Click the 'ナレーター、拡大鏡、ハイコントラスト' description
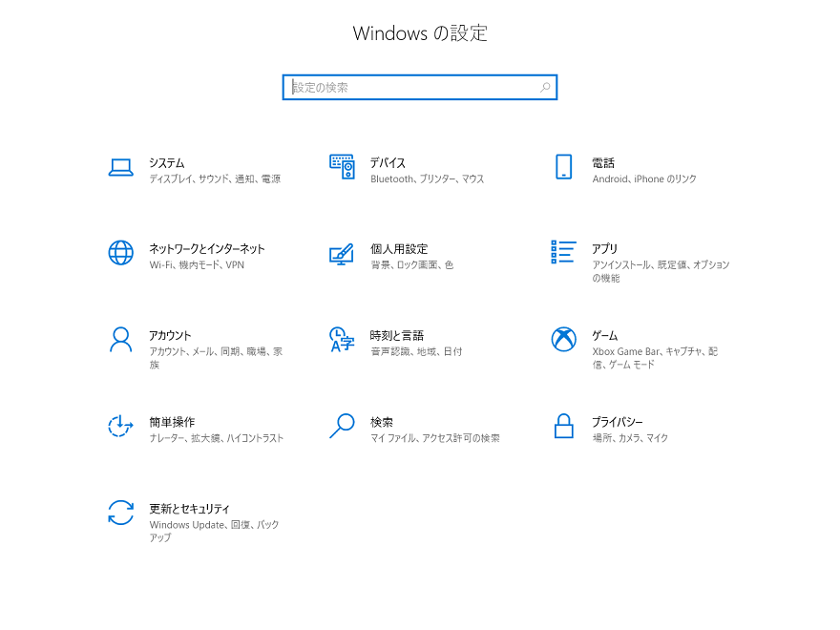The image size is (840, 630). click(x=217, y=438)
